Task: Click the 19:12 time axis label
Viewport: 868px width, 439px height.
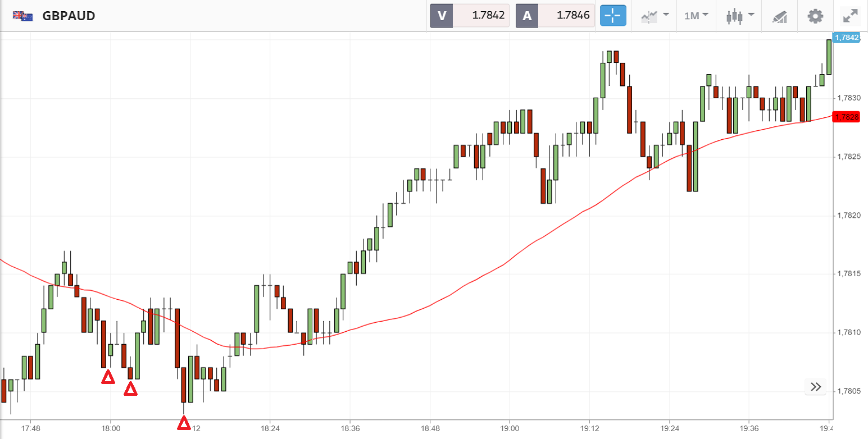Action: [589, 428]
